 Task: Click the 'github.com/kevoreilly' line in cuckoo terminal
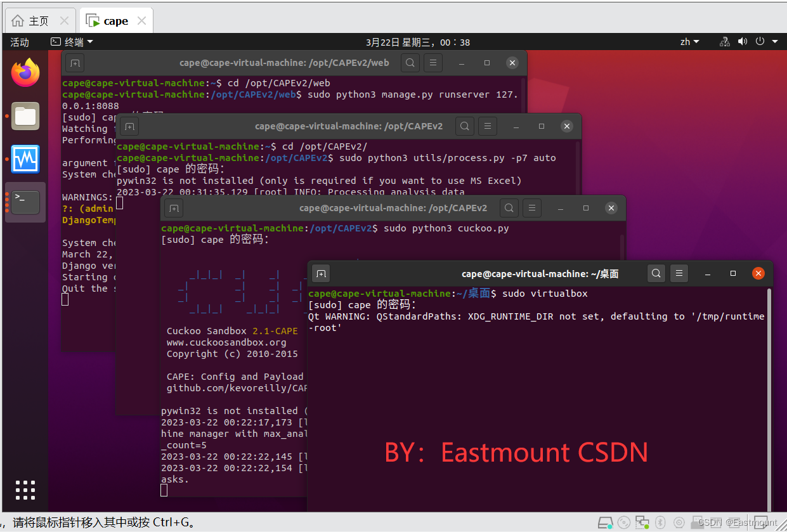[237, 388]
